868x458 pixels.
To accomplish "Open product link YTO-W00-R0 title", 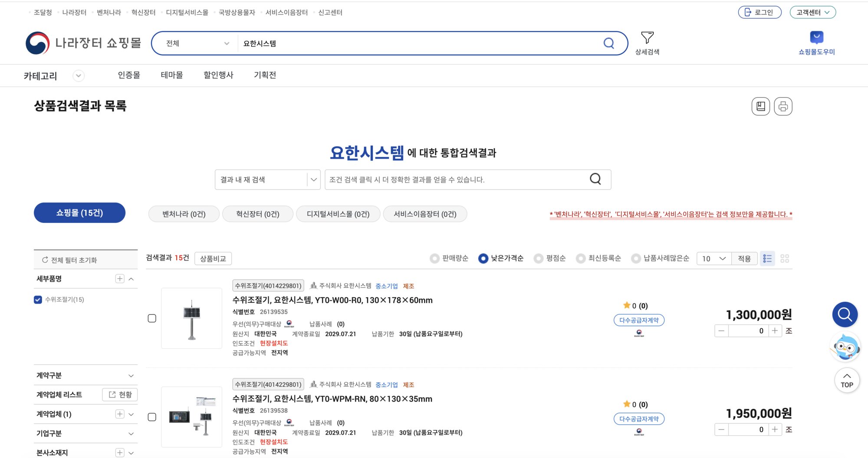I will pyautogui.click(x=332, y=300).
